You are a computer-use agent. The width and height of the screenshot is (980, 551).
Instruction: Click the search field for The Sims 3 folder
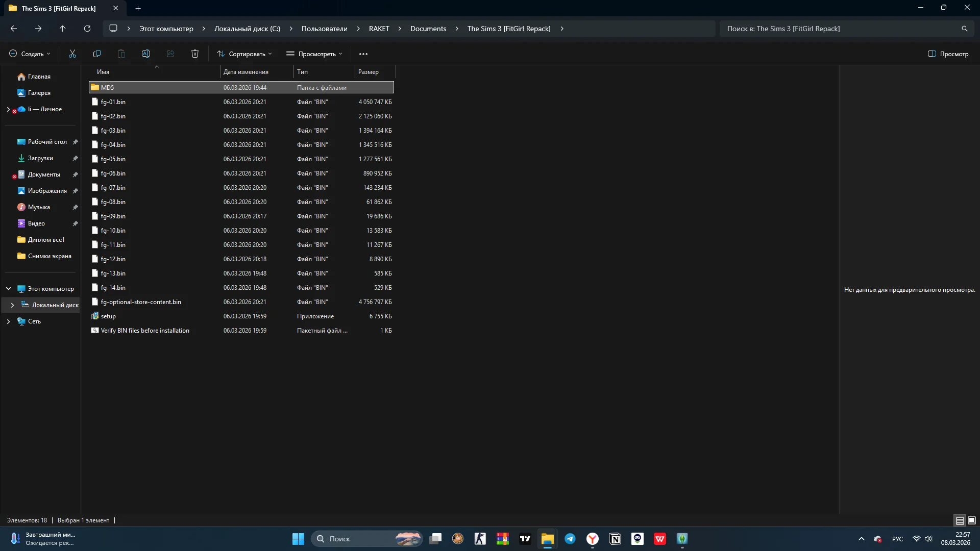pyautogui.click(x=842, y=29)
